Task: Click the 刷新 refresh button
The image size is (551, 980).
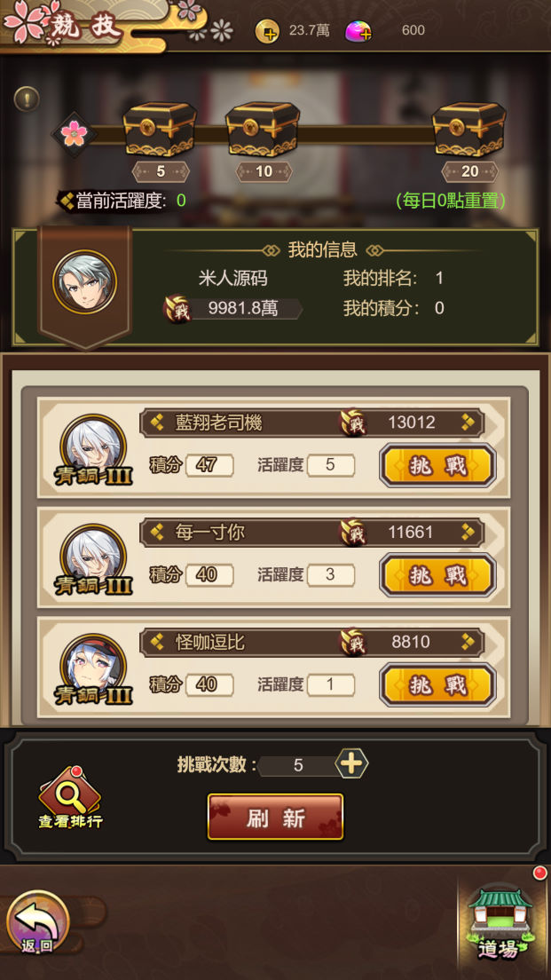Action: click(x=275, y=817)
